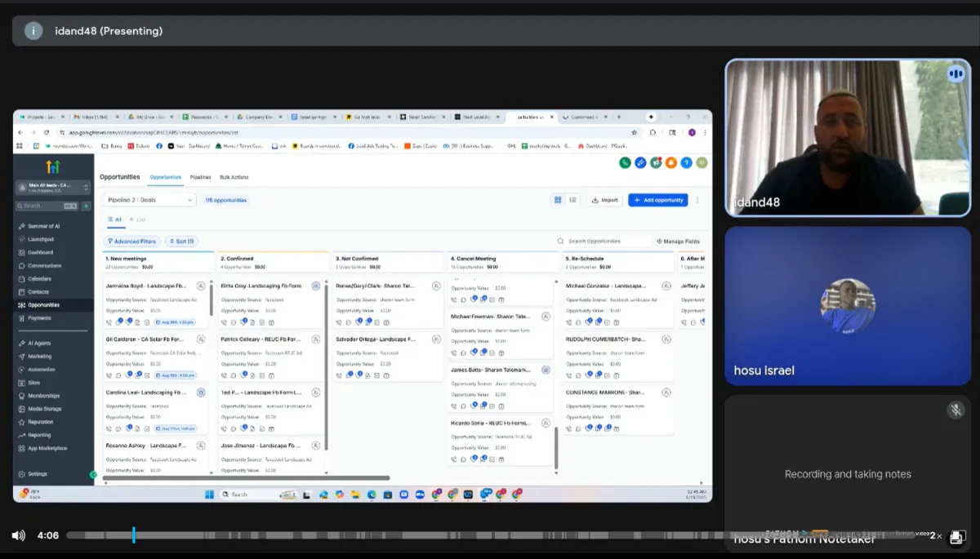Image resolution: width=980 pixels, height=559 pixels.
Task: Open Payments in the sidebar
Action: coord(39,317)
